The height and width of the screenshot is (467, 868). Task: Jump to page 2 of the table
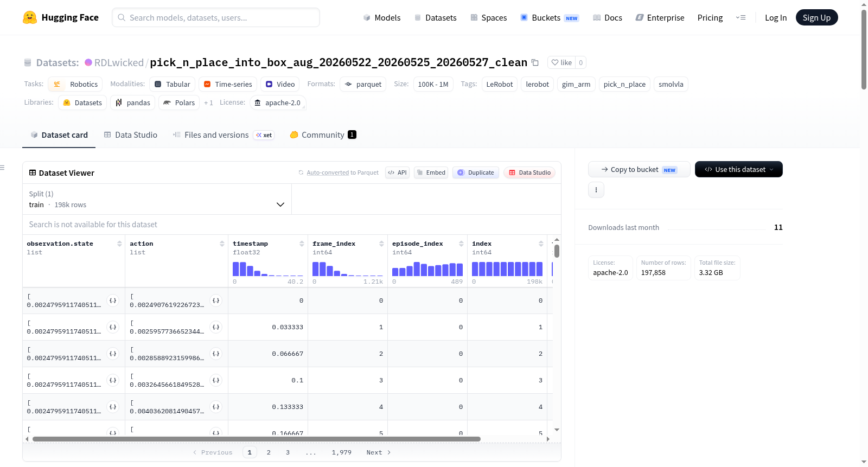click(269, 452)
